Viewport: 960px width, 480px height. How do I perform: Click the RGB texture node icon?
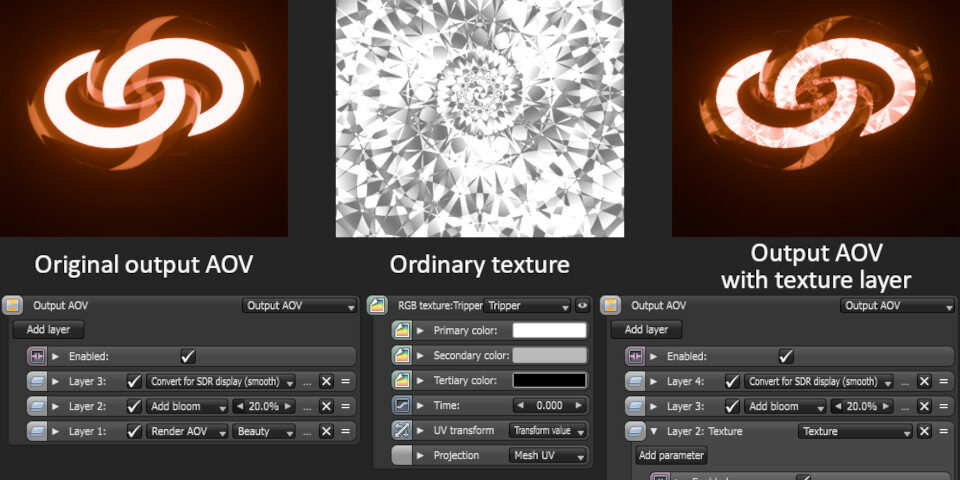(377, 305)
